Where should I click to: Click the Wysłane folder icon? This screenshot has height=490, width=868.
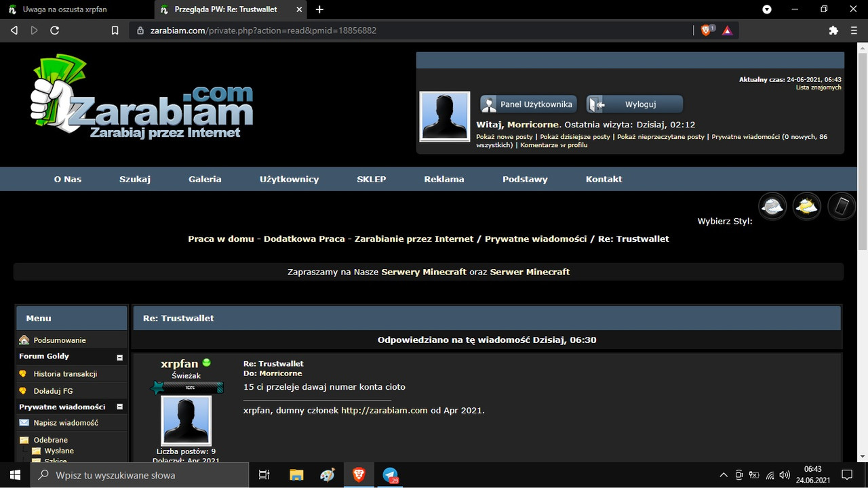36,451
